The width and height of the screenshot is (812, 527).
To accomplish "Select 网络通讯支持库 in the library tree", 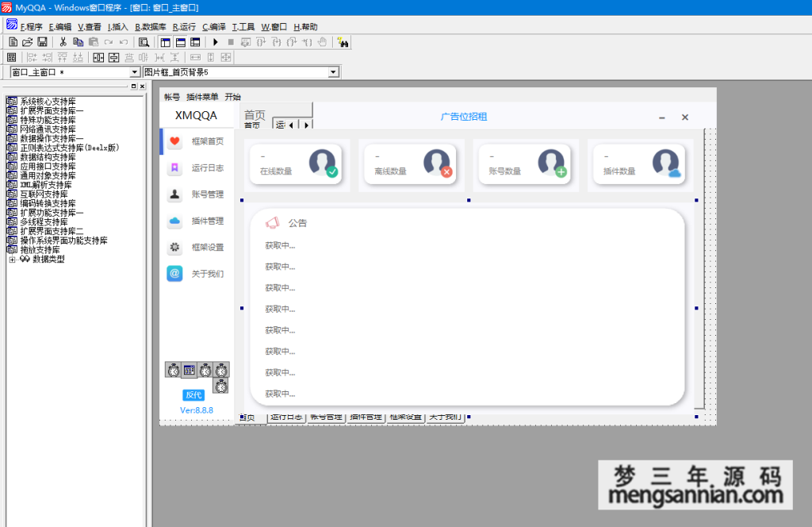I will [48, 129].
